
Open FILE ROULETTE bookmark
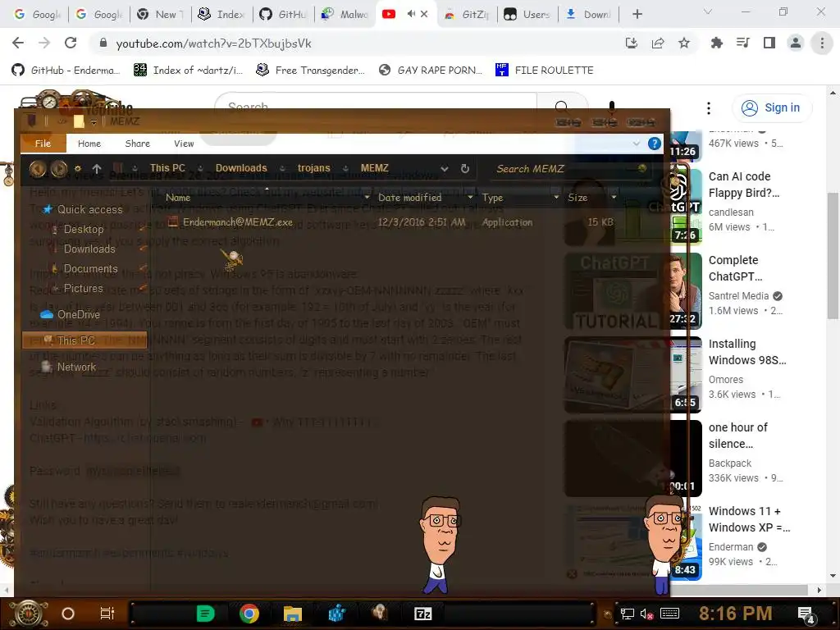(545, 71)
